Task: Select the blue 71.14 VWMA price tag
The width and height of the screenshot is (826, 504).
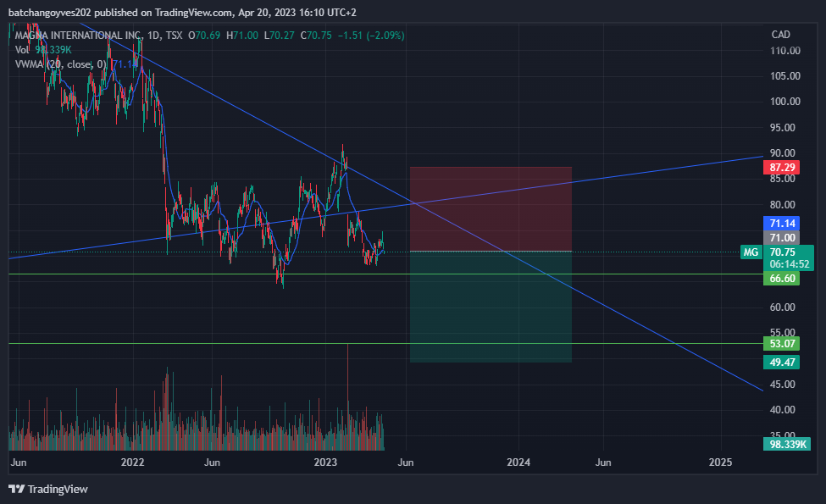Action: (782, 224)
